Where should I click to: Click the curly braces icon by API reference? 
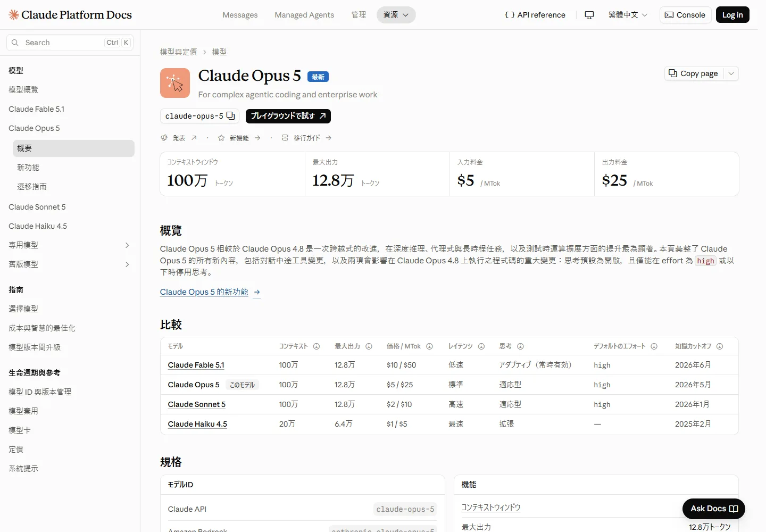510,15
